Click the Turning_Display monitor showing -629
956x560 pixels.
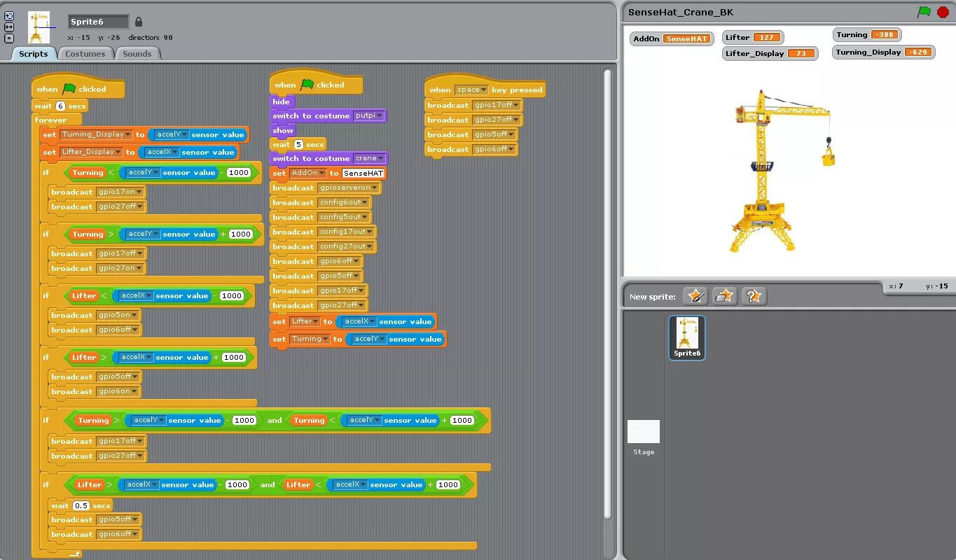click(884, 52)
